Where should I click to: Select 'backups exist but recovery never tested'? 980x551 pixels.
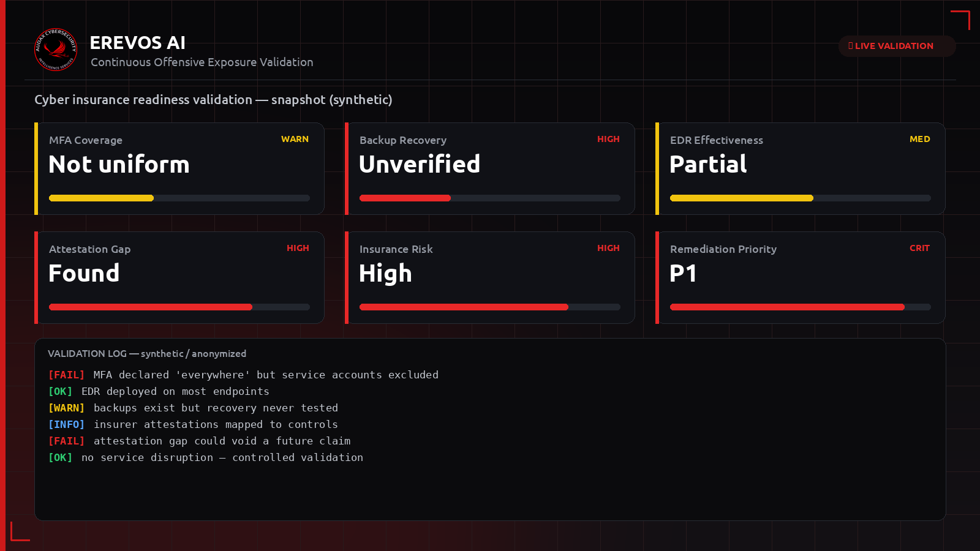[216, 408]
